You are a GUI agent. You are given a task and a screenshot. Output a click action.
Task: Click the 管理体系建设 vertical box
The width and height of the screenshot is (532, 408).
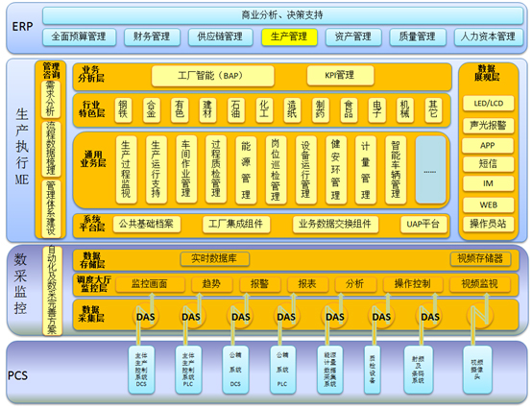coord(51,208)
